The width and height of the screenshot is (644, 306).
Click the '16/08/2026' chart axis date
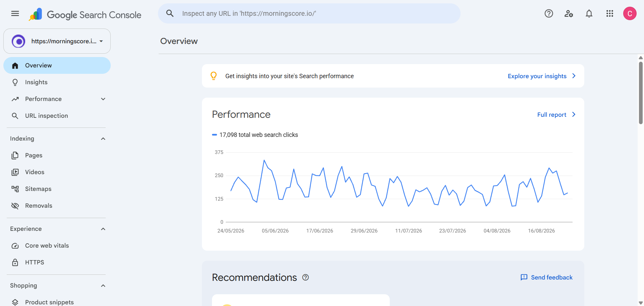click(541, 231)
